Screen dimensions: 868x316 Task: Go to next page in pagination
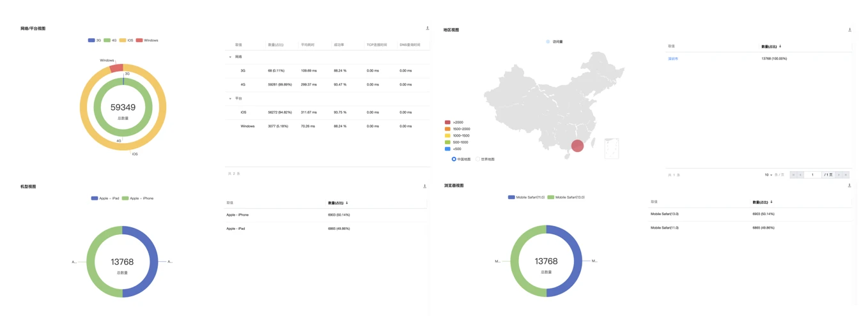click(839, 175)
